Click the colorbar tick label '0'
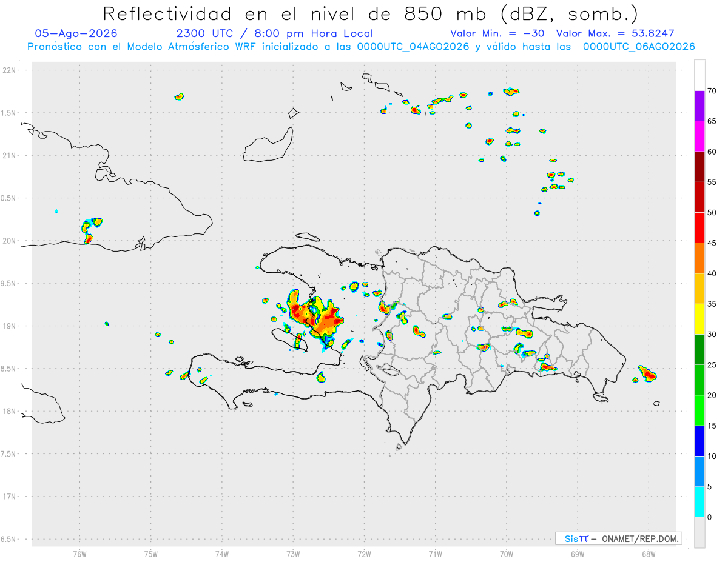 point(709,517)
